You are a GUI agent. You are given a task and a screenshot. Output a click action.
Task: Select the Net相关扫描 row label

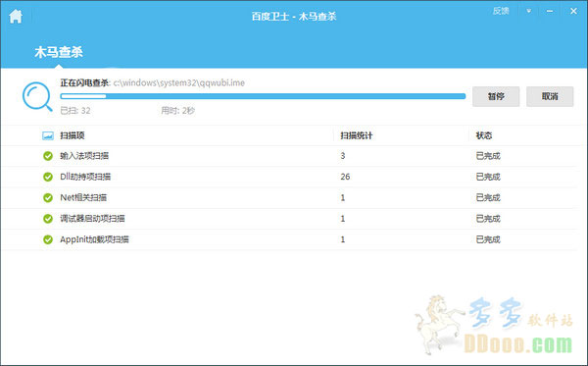pos(83,197)
